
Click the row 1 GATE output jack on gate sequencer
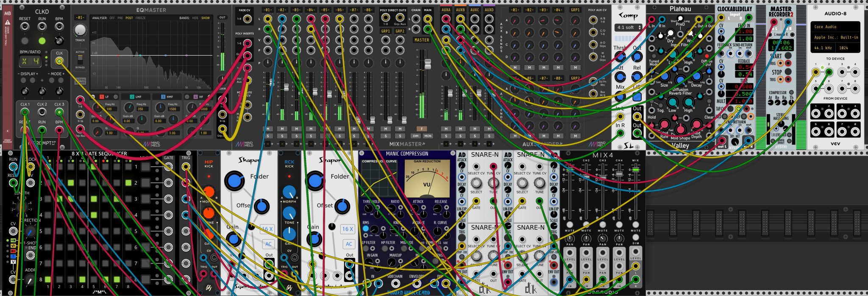[x=169, y=167]
